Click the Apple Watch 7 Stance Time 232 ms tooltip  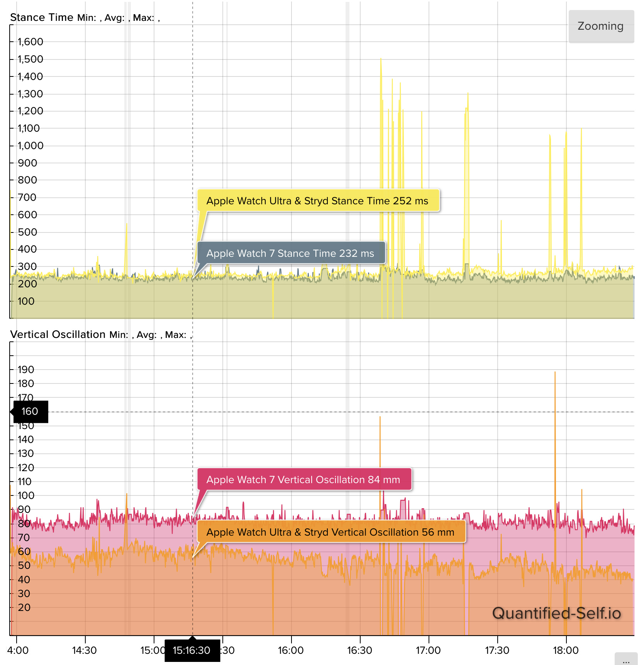pyautogui.click(x=291, y=253)
